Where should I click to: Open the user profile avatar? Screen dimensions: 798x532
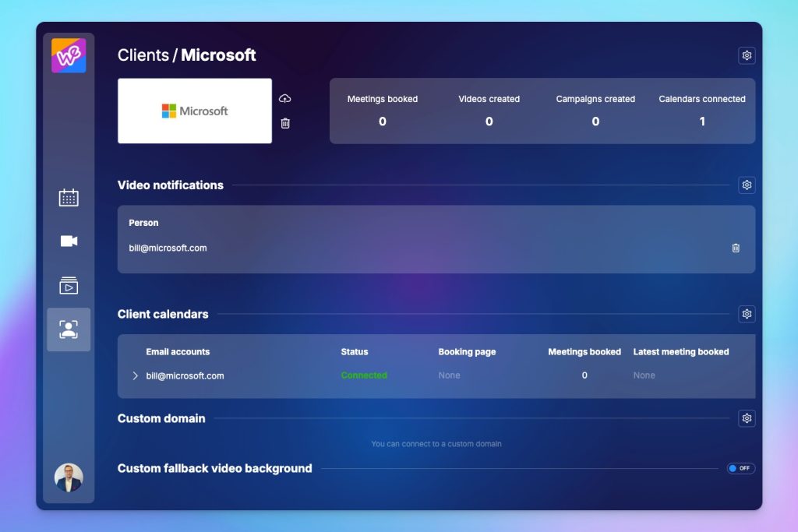pos(69,477)
